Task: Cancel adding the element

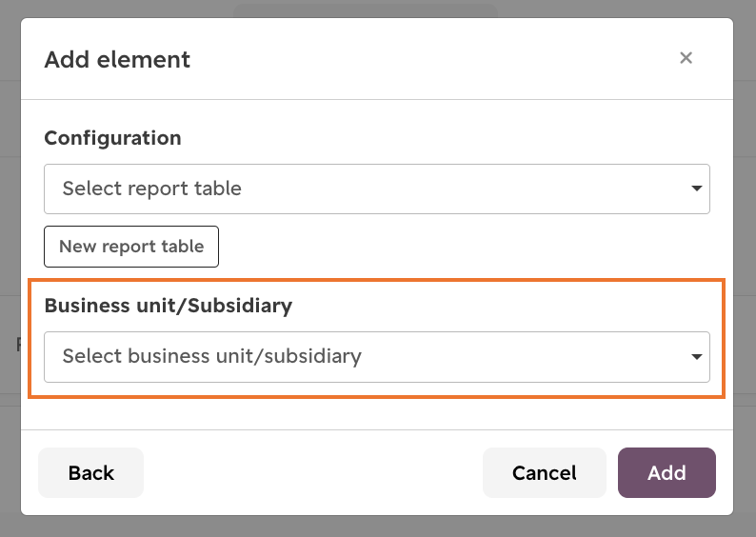Action: click(x=544, y=472)
